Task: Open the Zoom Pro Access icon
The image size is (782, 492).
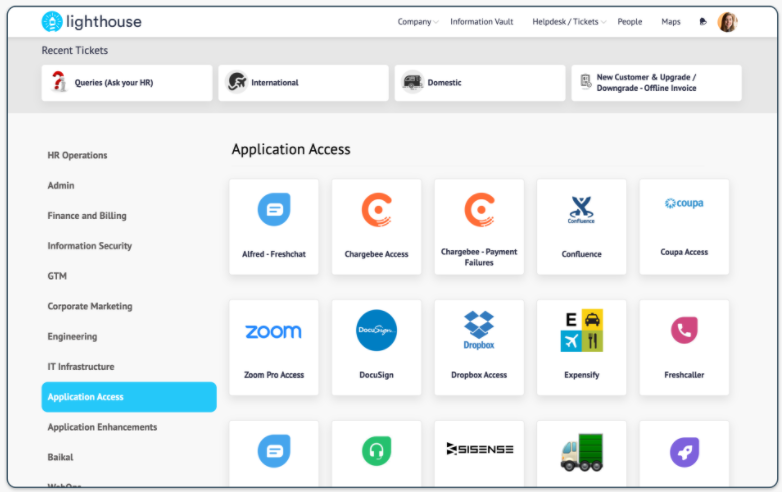Action: pos(274,331)
